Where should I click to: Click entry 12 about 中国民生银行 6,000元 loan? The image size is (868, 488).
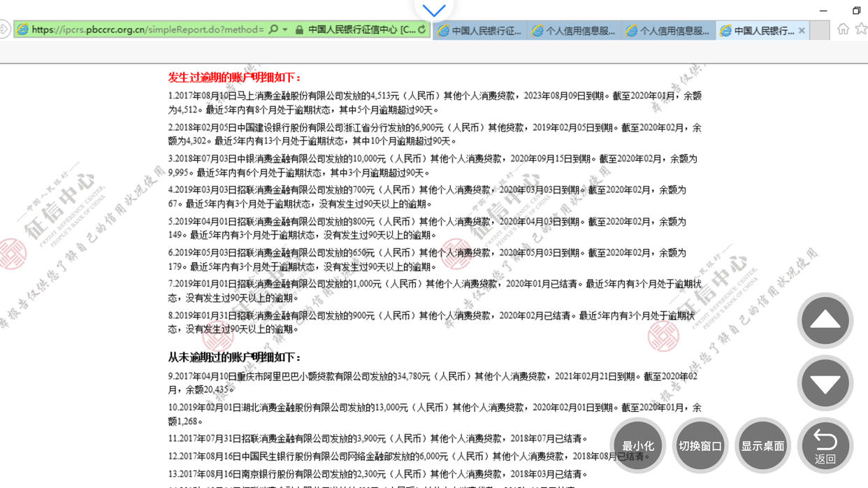[409, 457]
